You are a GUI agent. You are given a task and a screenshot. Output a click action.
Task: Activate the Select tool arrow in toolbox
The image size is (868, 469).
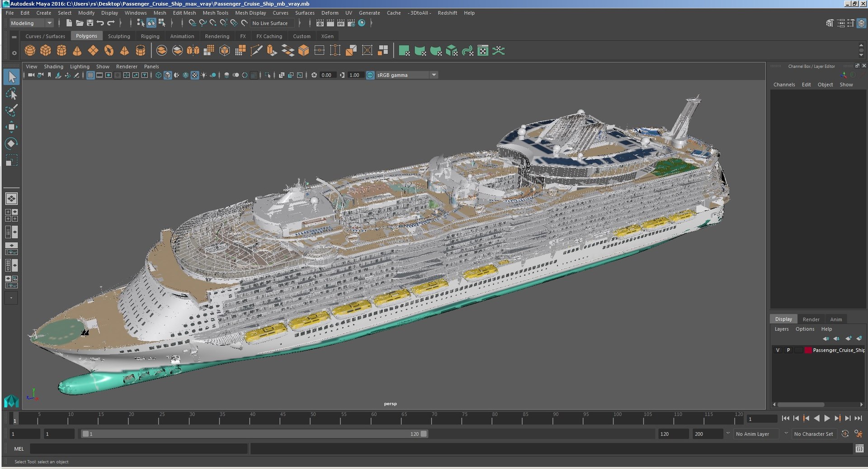click(x=11, y=77)
